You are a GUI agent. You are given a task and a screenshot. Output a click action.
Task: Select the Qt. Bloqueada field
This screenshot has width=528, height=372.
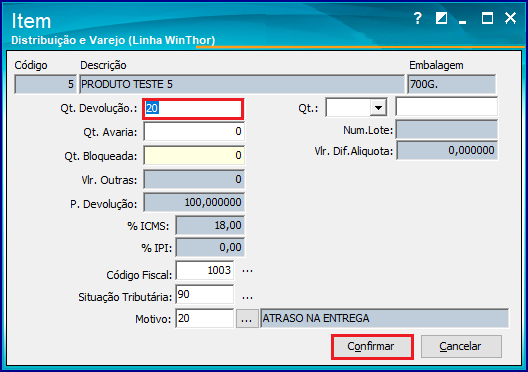tap(194, 155)
